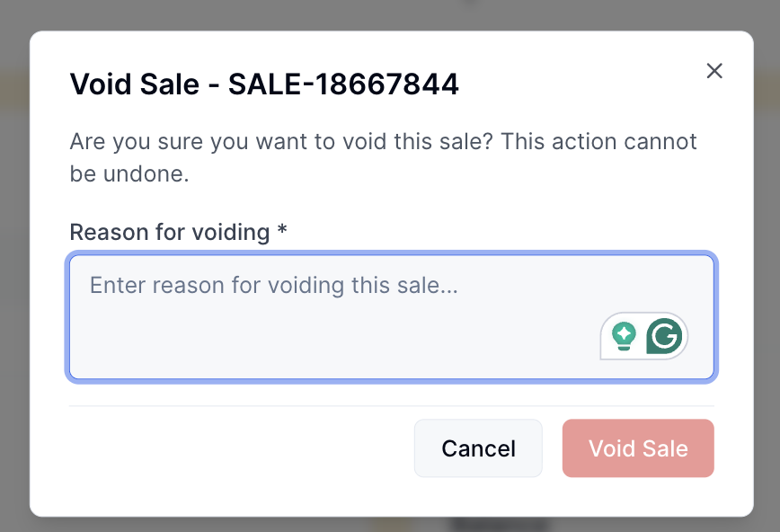Confirm with the red Void Sale button
Image resolution: width=780 pixels, height=532 pixels.
[x=638, y=448]
